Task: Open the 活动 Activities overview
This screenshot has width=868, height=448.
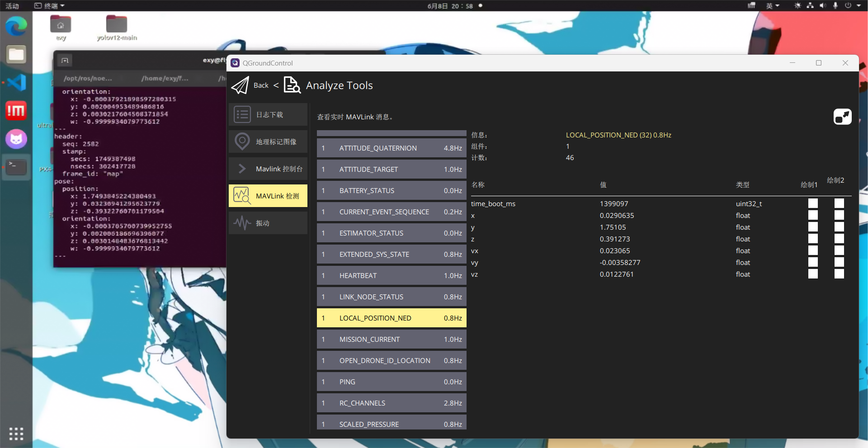Action: [x=12, y=6]
